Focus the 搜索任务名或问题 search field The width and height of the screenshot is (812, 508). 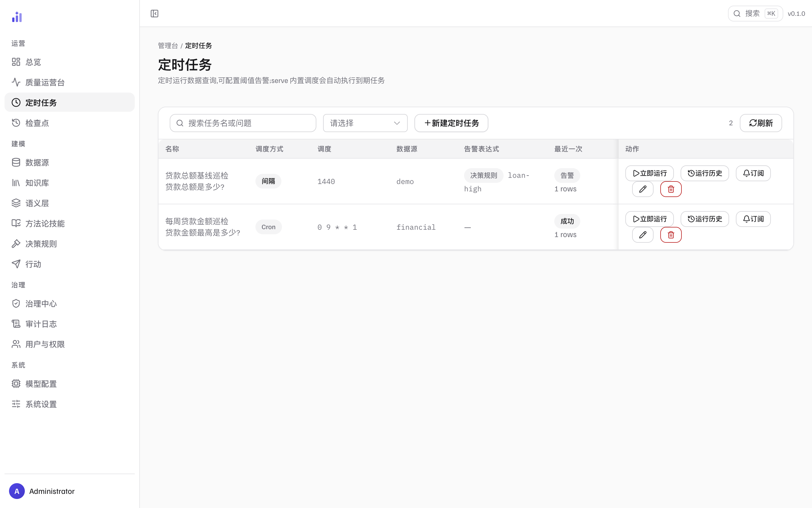243,123
